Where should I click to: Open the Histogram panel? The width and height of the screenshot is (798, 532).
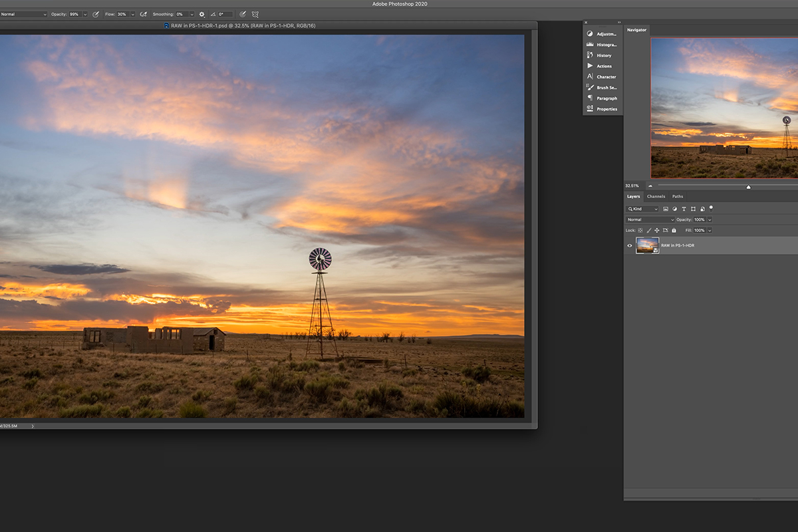point(603,45)
